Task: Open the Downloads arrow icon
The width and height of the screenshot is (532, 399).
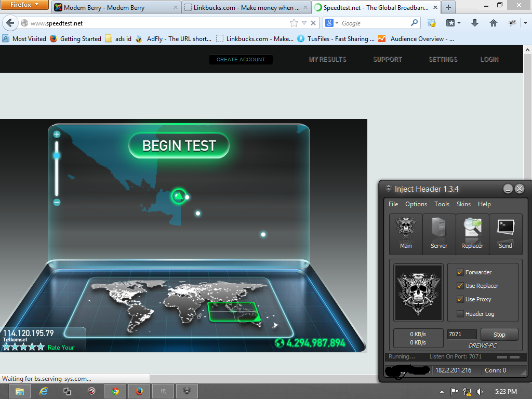Action: pos(475,23)
